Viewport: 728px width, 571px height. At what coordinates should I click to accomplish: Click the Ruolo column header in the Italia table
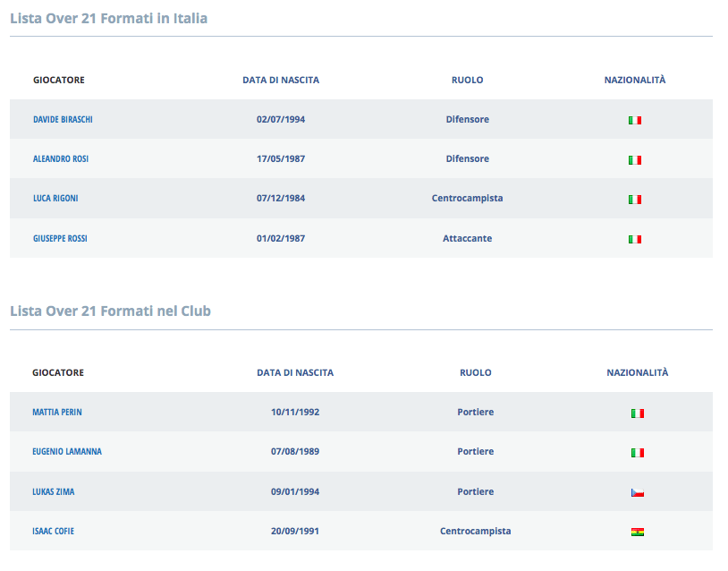(x=467, y=80)
